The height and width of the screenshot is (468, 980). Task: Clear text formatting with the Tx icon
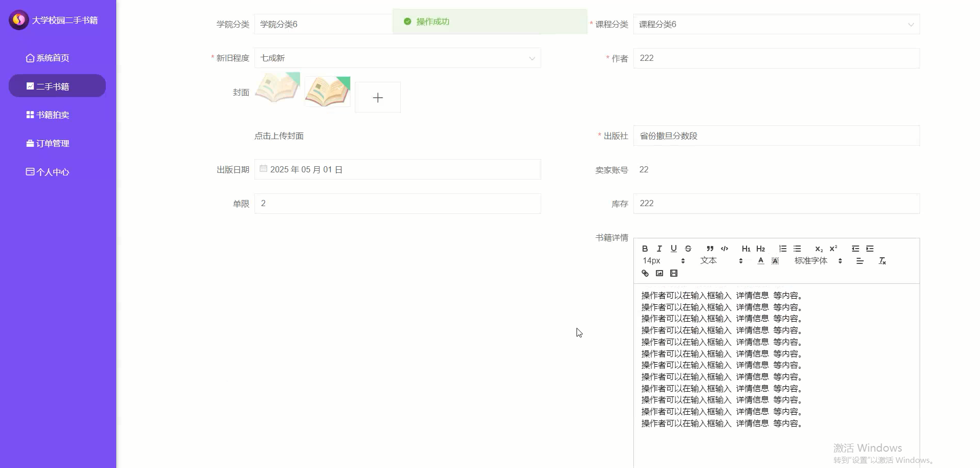(882, 261)
